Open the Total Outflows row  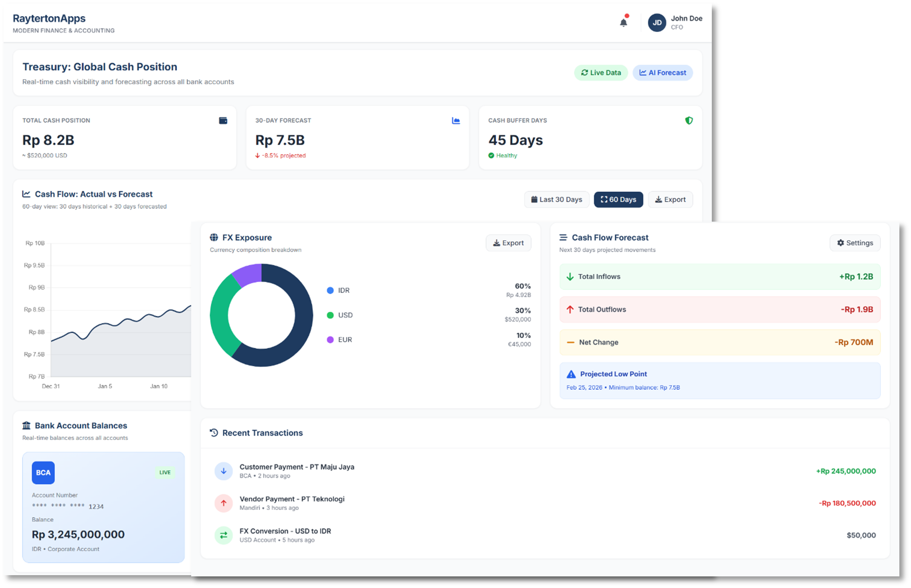(719, 309)
